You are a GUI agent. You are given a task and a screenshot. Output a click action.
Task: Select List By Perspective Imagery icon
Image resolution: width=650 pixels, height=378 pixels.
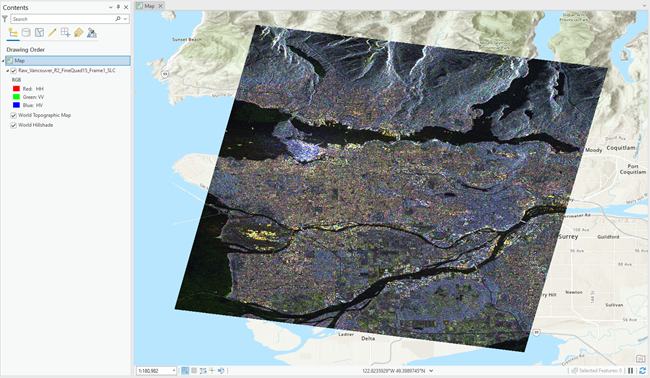click(x=92, y=33)
